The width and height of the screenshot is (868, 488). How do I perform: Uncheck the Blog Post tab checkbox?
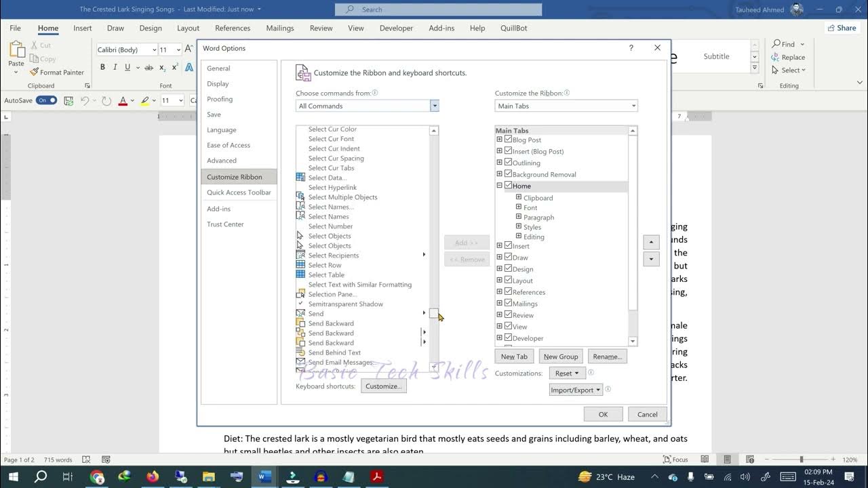(509, 140)
